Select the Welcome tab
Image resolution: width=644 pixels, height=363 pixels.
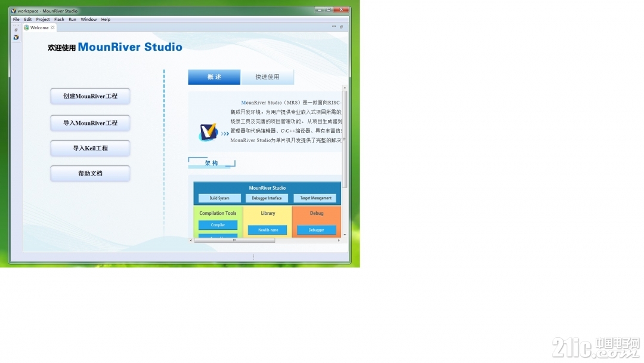(39, 27)
